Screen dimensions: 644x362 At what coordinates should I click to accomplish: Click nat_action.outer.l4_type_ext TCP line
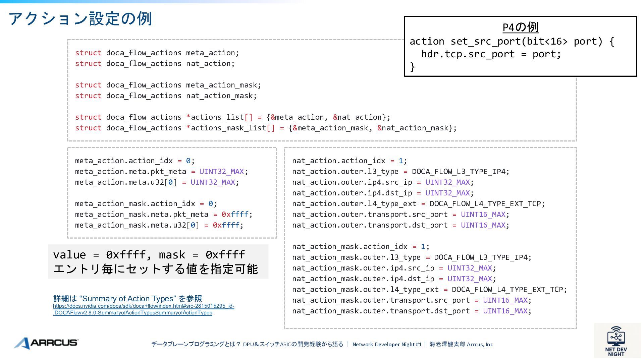418,204
